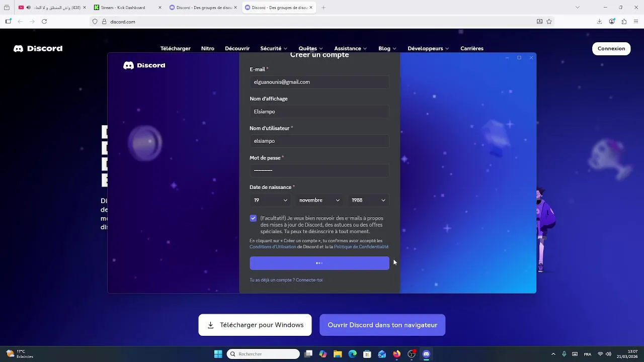Viewport: 644px width, 362px height.
Task: Expand the Sécurité menu
Action: click(274, 49)
